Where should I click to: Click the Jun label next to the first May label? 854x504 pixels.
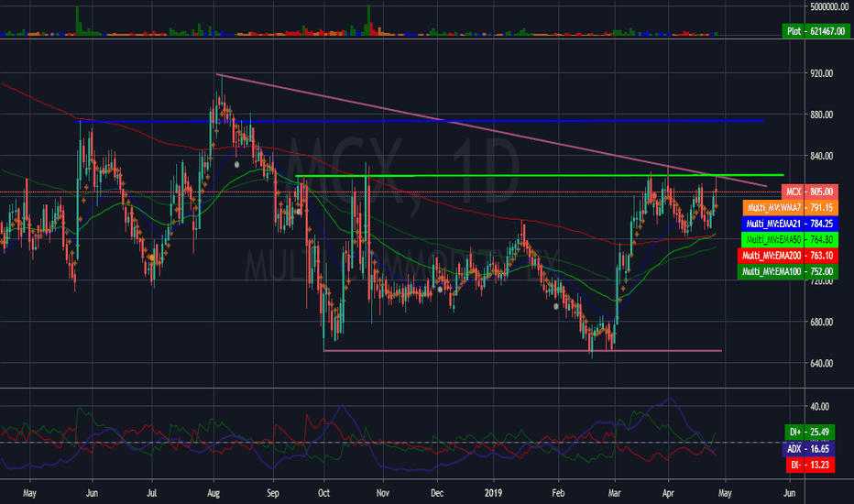coord(92,493)
